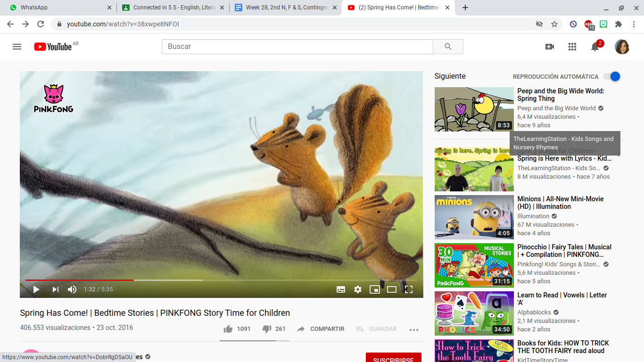Switch to theater mode view
Image resolution: width=644 pixels, height=362 pixels.
[392, 289]
